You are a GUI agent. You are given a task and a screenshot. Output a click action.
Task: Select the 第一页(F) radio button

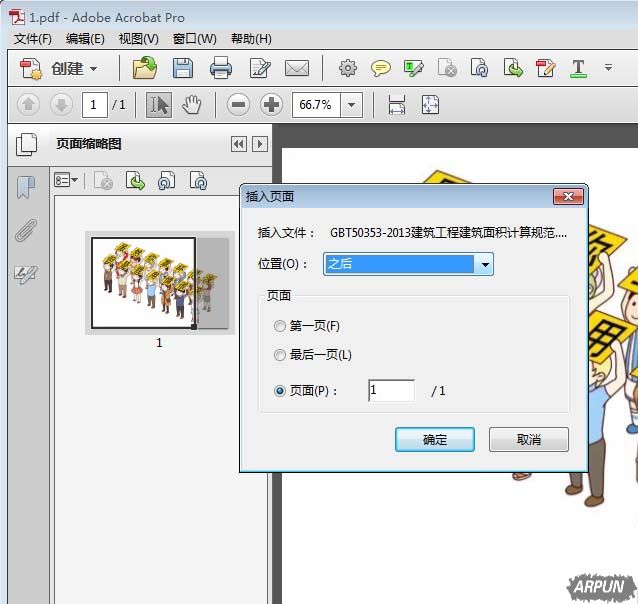coord(280,326)
